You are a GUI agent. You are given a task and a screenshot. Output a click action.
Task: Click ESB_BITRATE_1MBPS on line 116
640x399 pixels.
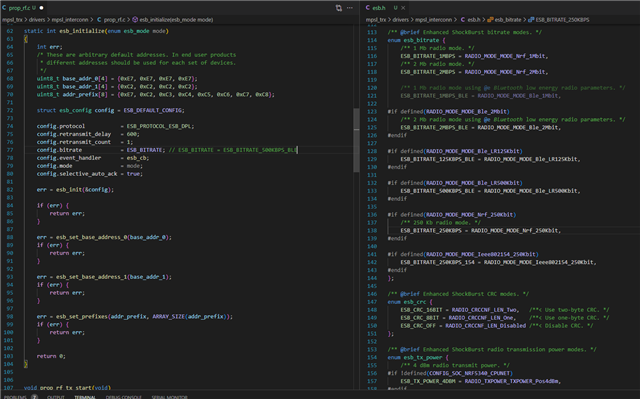427,56
